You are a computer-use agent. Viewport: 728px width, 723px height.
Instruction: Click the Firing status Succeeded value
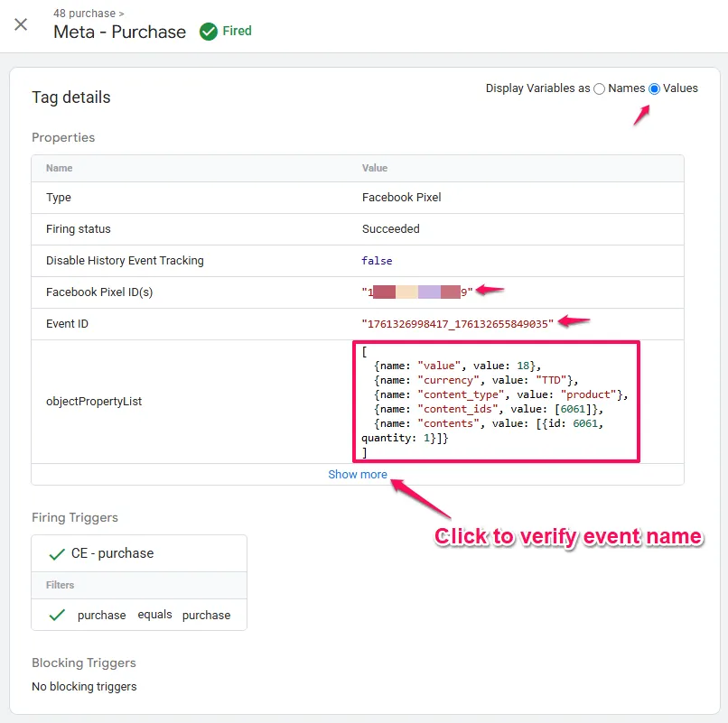(x=390, y=229)
